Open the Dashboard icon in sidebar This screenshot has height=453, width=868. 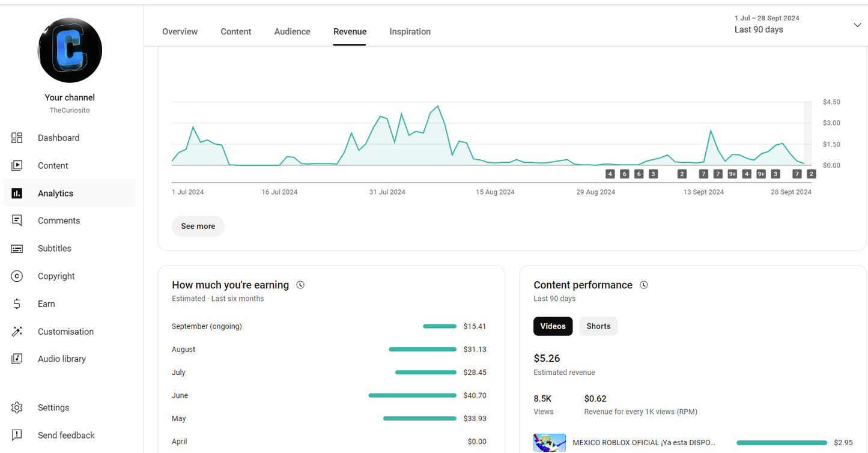17,138
